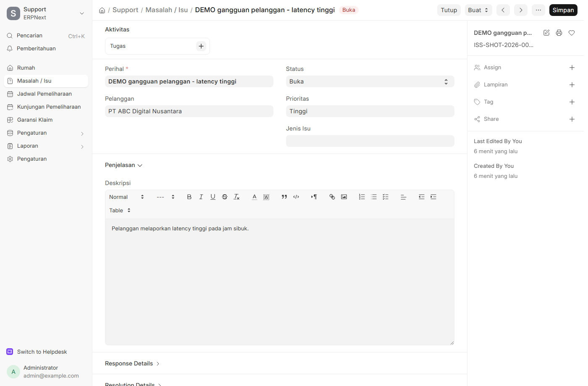This screenshot has width=588, height=386.
Task: Share the document via Share plus
Action: [x=572, y=119]
